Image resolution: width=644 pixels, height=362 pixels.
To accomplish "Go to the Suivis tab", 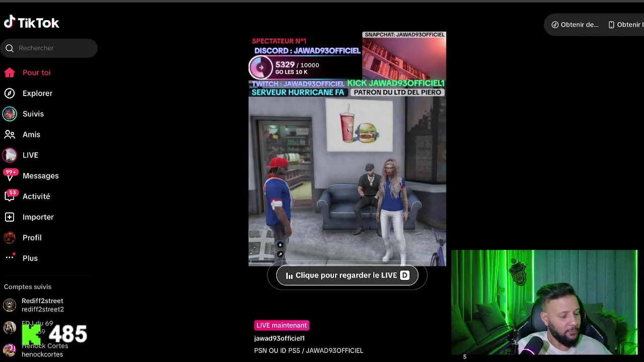I will pyautogui.click(x=33, y=114).
